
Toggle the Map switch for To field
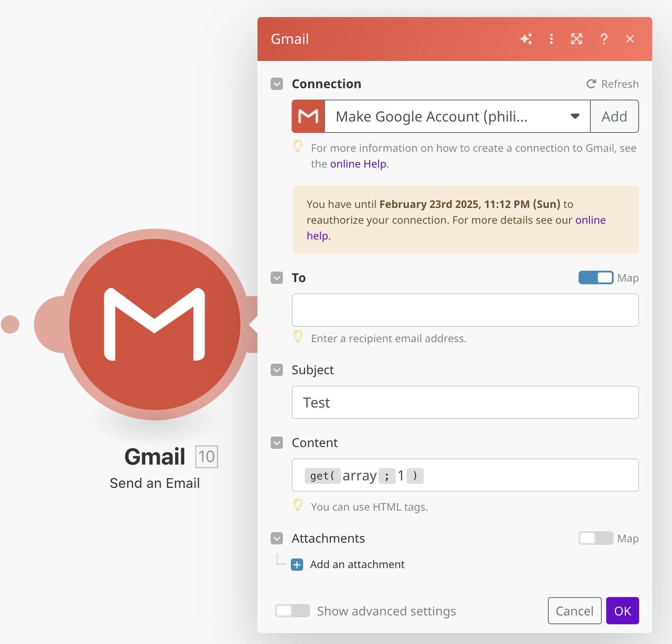(596, 278)
